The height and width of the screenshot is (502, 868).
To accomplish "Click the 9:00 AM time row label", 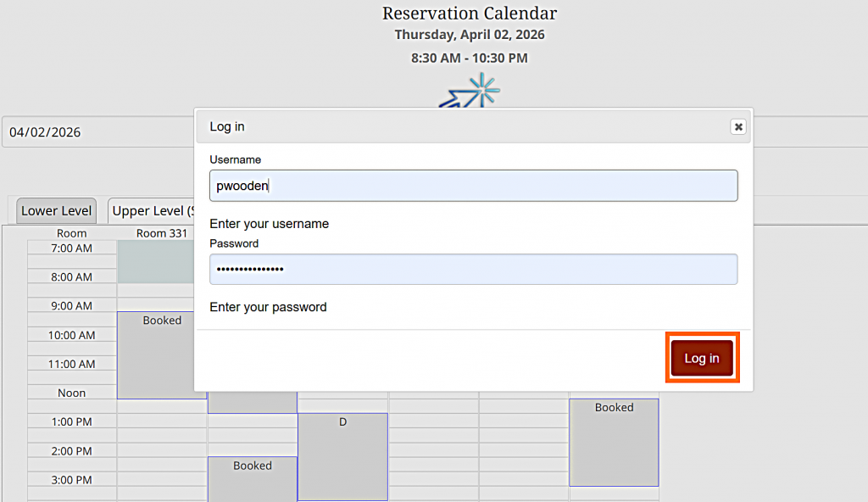I will point(71,305).
